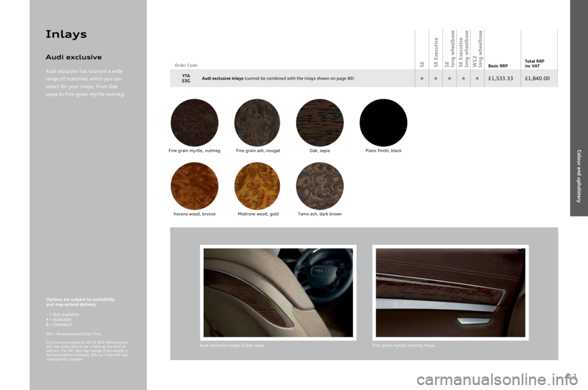This screenshot has height=390, width=588.
Task: Click the Tamo ash, dark brown label
Action: coord(320,214)
